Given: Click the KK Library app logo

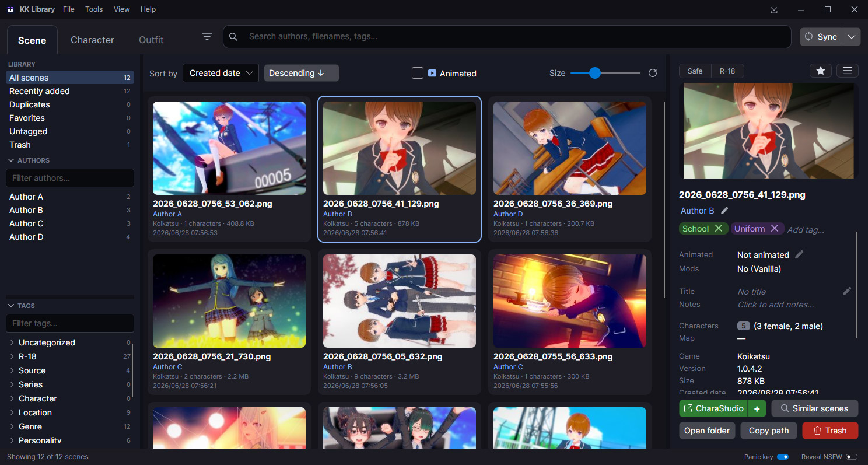Looking at the screenshot, I should [x=10, y=9].
